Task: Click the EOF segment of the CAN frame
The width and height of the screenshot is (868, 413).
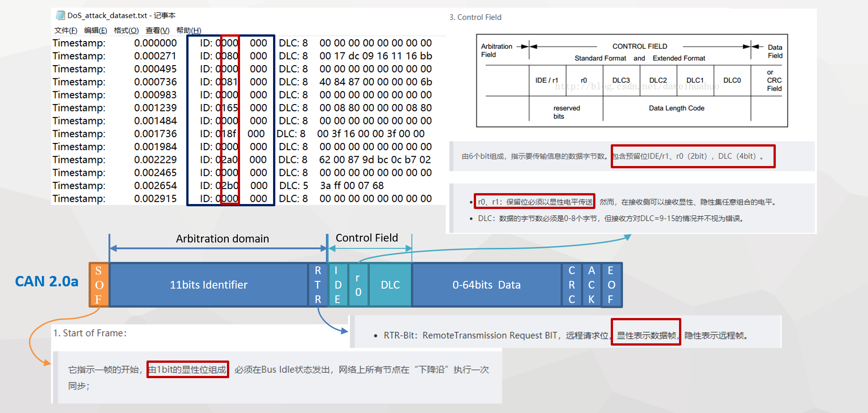Action: (x=611, y=285)
